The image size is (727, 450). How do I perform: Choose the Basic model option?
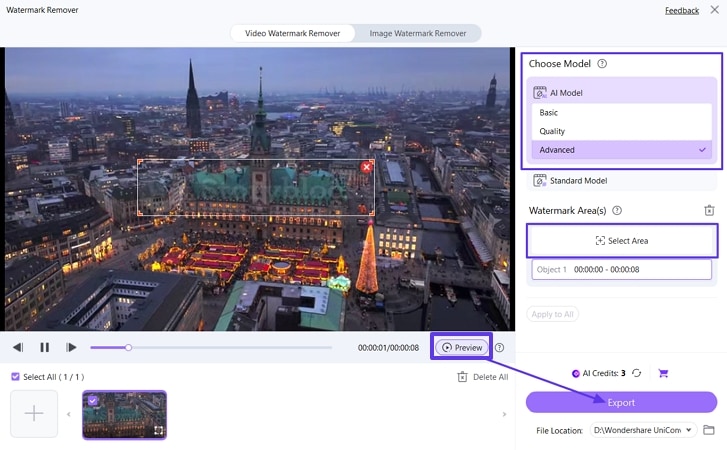(621, 113)
